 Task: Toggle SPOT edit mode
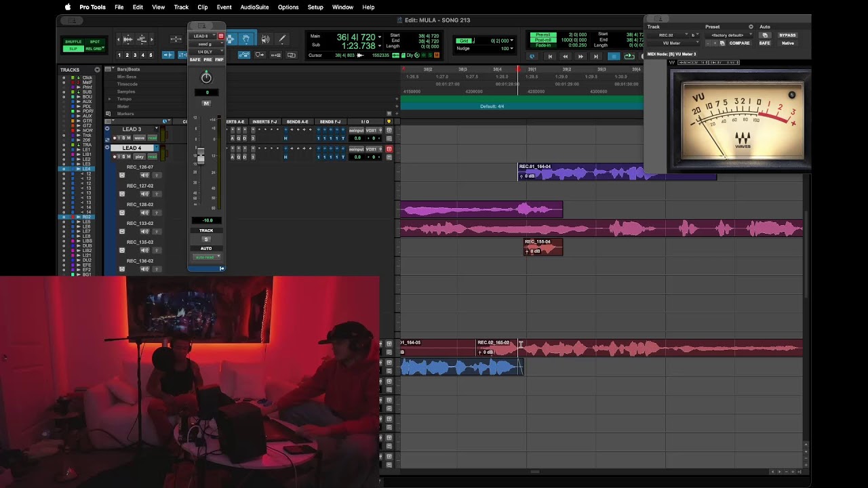(95, 42)
